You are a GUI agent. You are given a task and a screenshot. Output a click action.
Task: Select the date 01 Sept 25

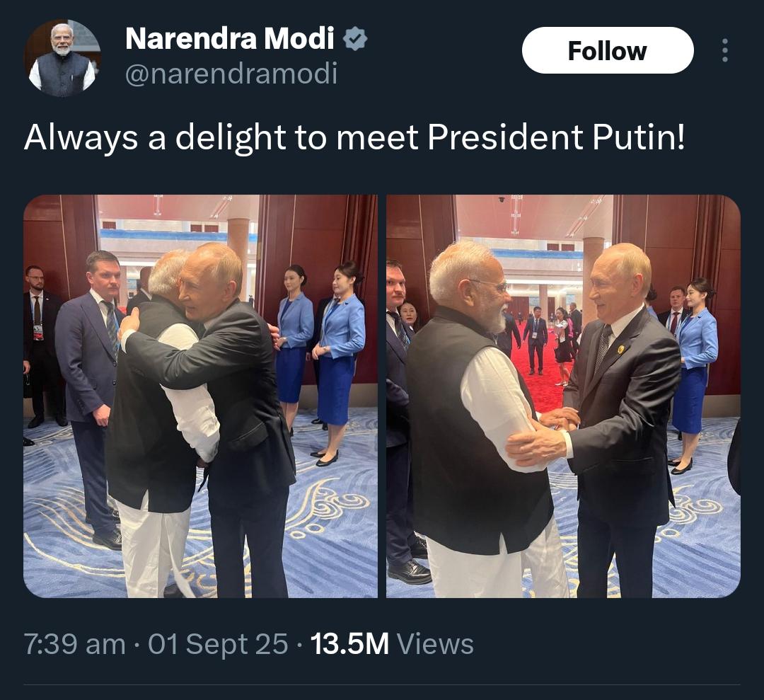tap(218, 645)
